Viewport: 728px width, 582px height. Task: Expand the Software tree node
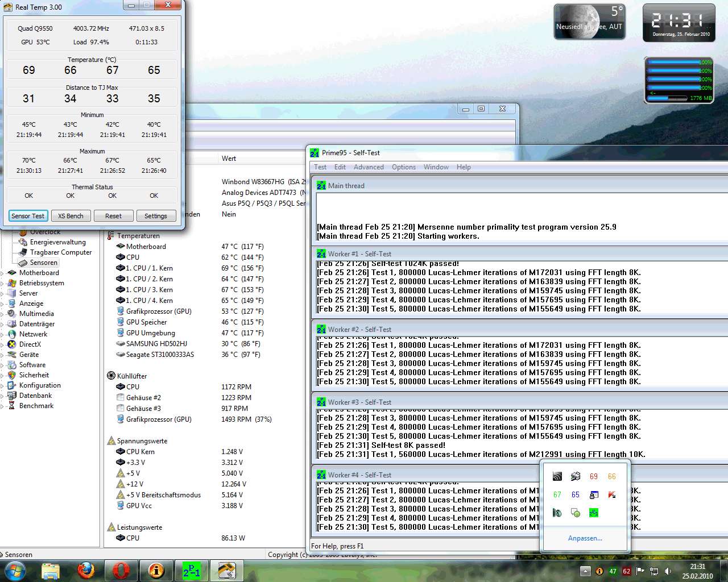[x=3, y=365]
